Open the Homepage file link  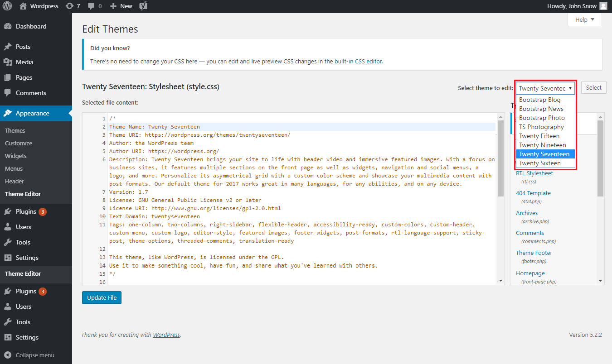(x=530, y=273)
